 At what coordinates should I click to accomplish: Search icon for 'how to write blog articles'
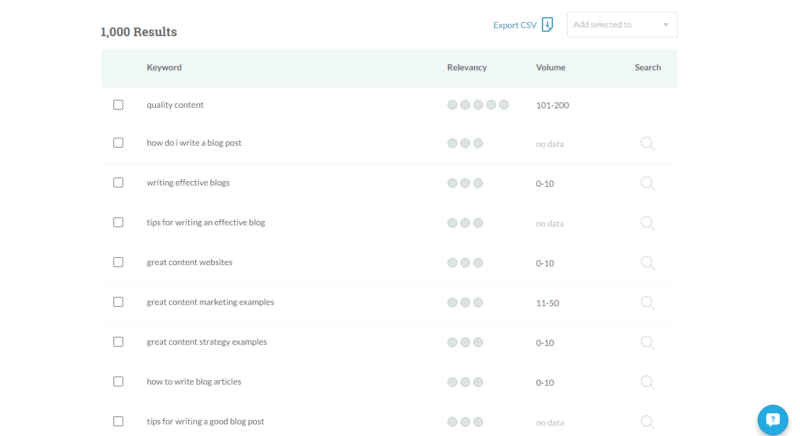click(647, 382)
